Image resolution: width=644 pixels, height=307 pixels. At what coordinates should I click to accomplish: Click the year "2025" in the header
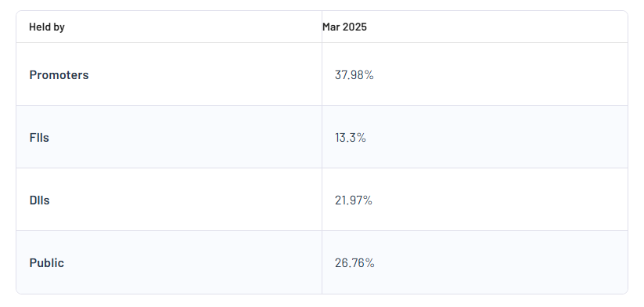pos(354,27)
